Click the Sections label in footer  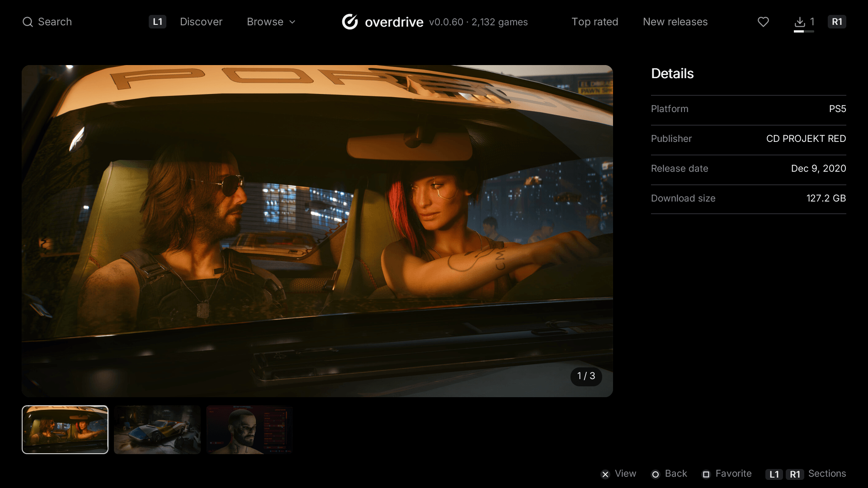click(827, 474)
